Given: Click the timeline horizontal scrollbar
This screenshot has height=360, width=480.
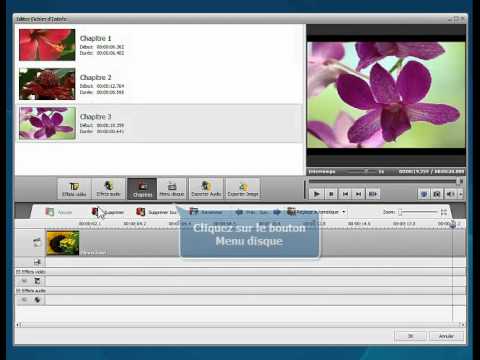Looking at the screenshot, I should tap(240, 324).
